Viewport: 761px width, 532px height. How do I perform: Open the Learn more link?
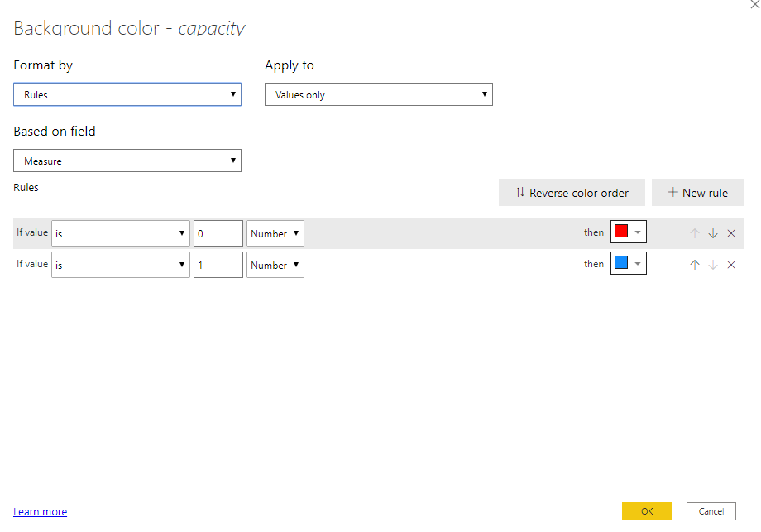point(41,511)
